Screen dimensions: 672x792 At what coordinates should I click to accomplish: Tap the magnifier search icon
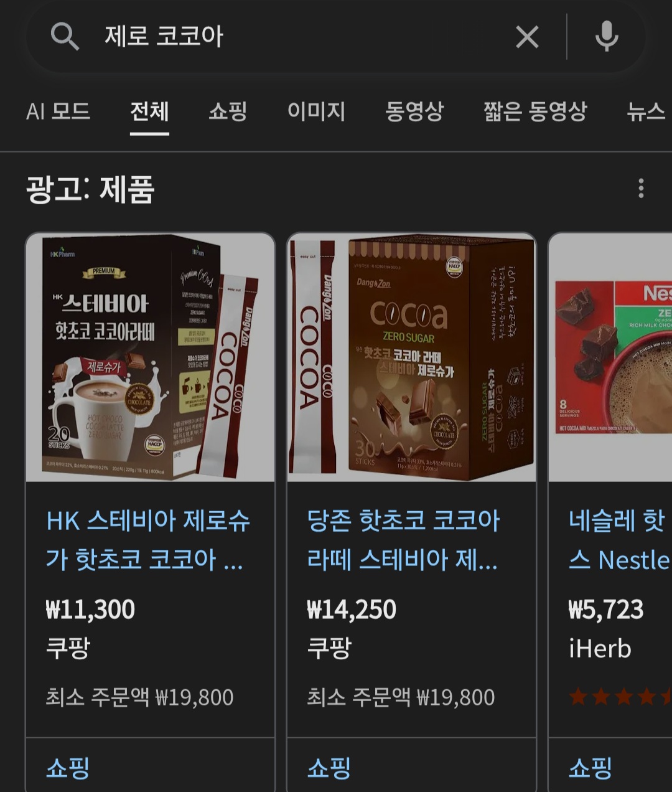point(65,37)
